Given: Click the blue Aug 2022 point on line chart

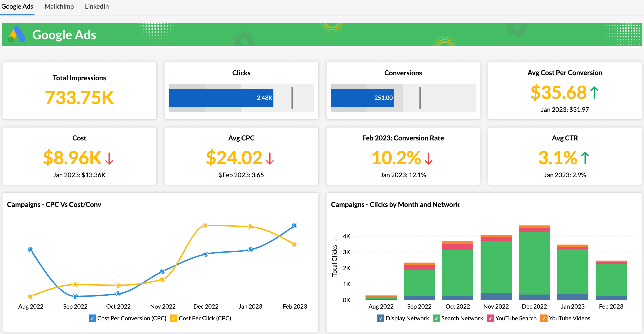Looking at the screenshot, I should [x=30, y=250].
